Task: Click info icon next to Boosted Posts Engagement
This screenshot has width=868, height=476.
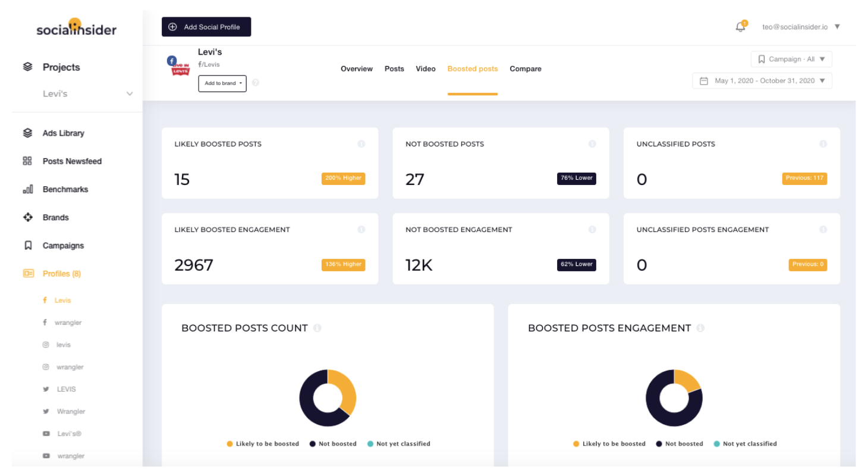Action: pos(700,328)
